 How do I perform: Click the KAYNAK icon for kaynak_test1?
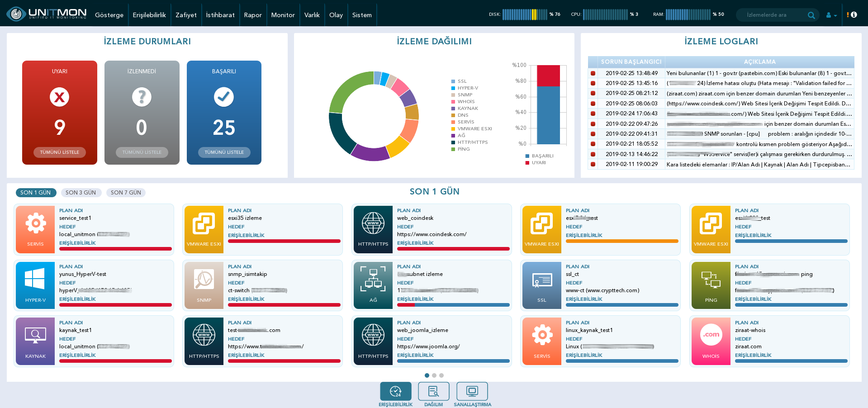pos(35,342)
